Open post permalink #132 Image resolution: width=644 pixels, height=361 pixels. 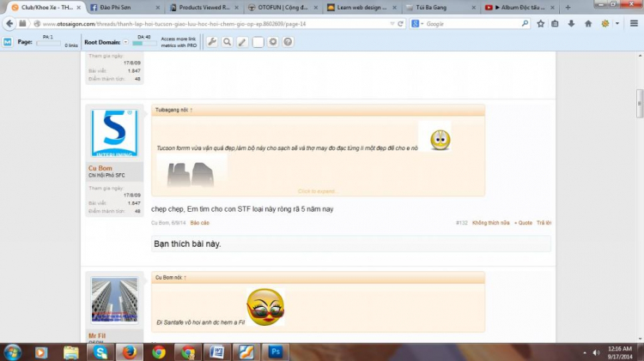[x=462, y=223]
